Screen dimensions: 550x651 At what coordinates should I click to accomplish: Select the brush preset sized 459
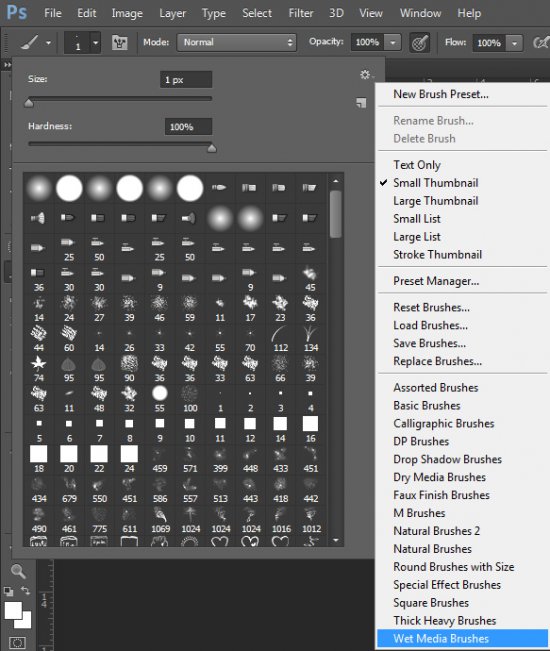click(160, 459)
